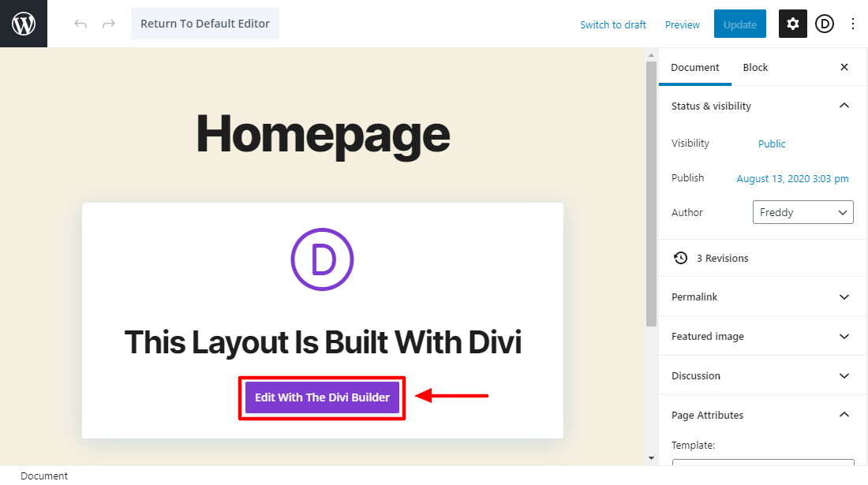Click the Author label
This screenshot has height=485, width=868.
(687, 212)
